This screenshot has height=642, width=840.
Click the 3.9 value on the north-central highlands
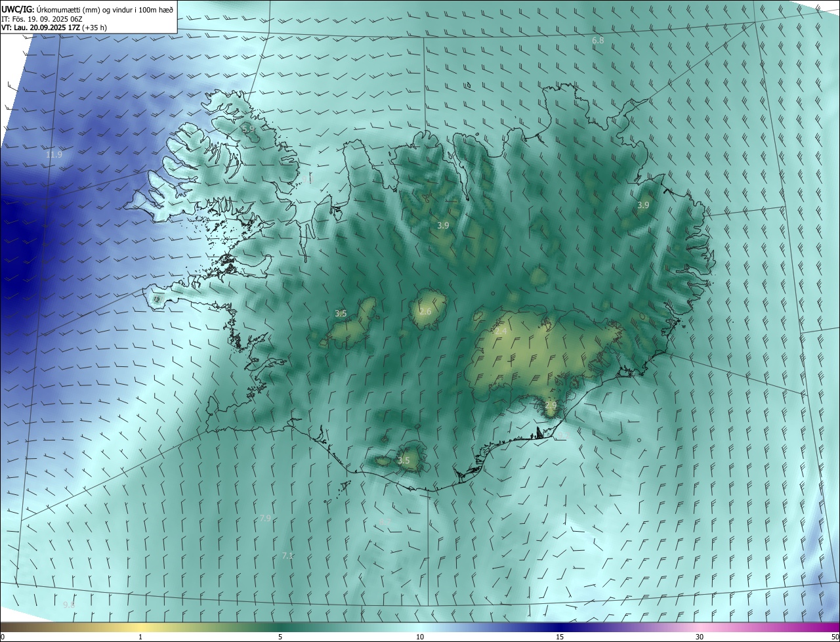pos(444,225)
